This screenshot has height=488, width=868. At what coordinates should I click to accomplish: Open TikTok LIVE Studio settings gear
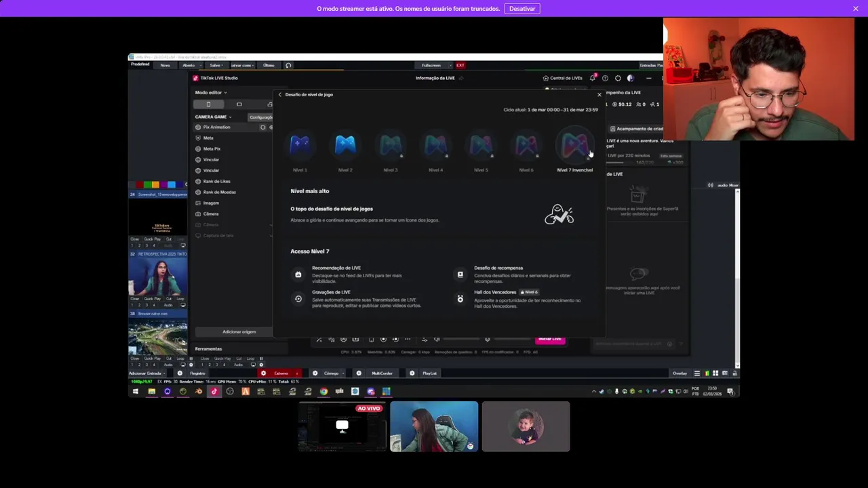(618, 78)
